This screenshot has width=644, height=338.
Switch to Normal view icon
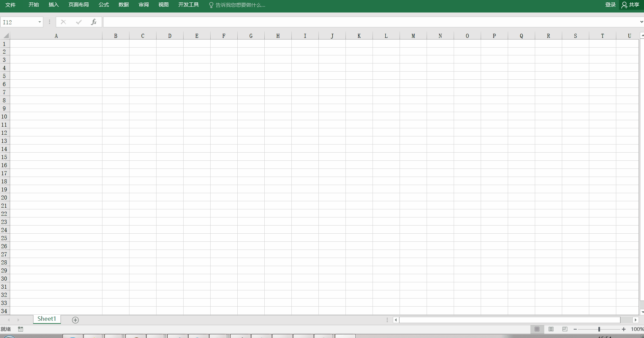(x=537, y=329)
